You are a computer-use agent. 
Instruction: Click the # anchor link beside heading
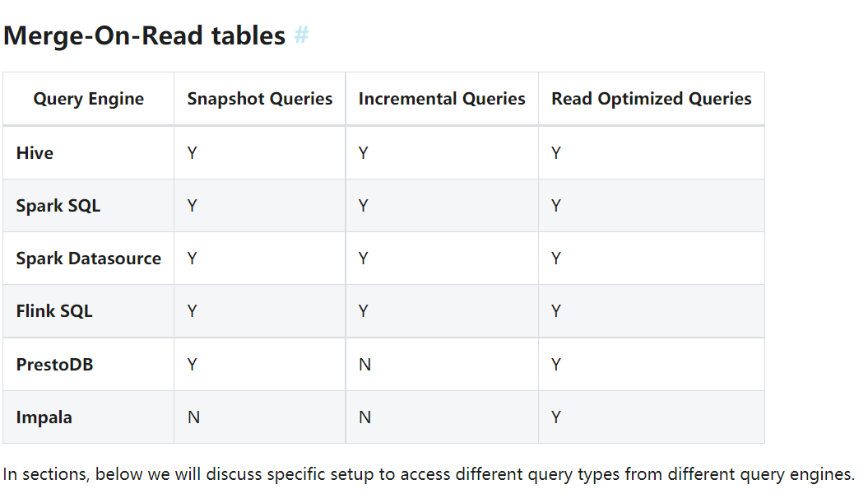click(x=302, y=35)
